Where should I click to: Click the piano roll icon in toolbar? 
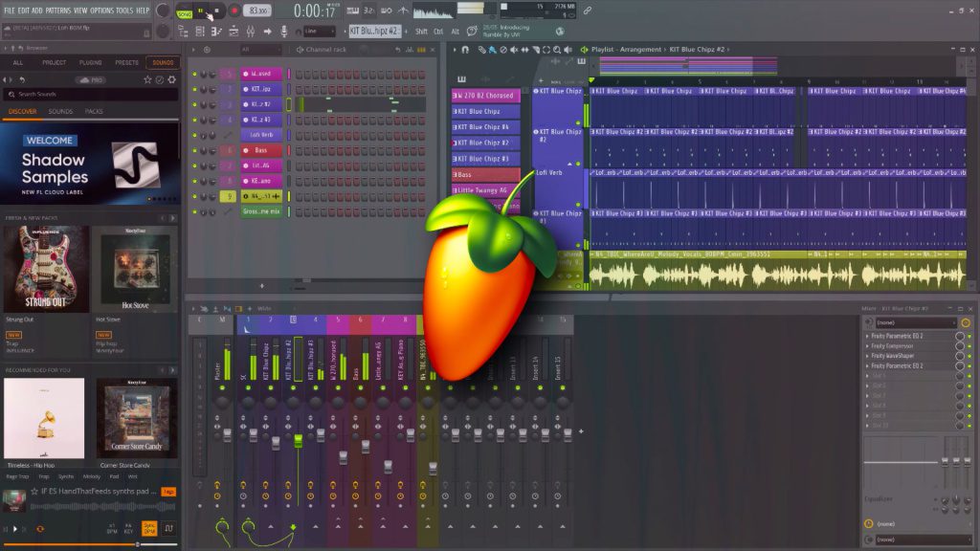pos(216,32)
